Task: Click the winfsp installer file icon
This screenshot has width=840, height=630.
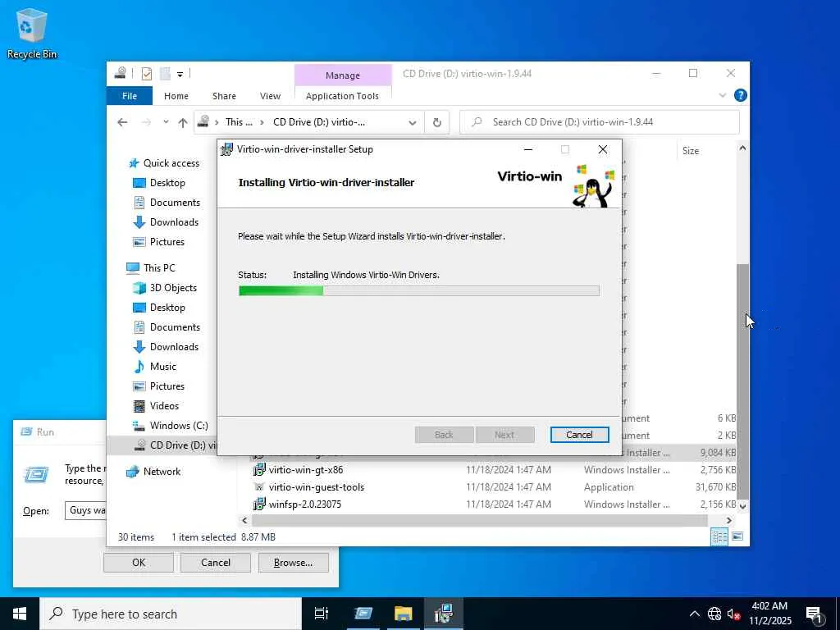Action: pyautogui.click(x=259, y=504)
